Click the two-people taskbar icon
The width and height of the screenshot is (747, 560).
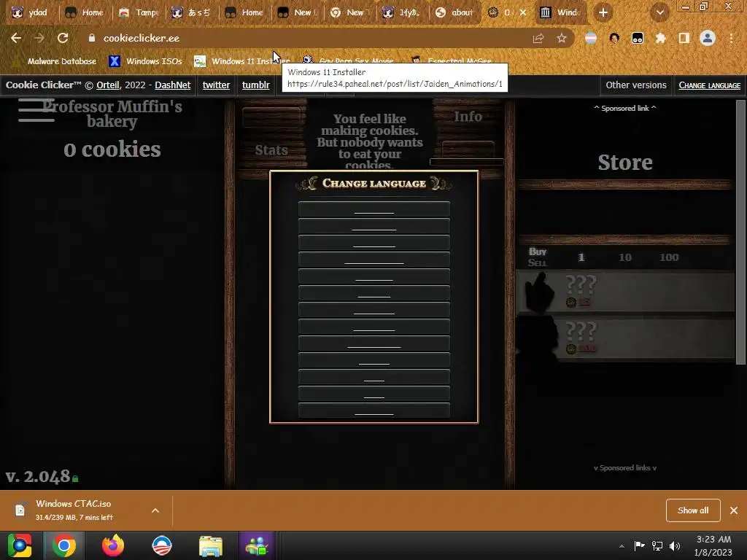[x=257, y=545]
